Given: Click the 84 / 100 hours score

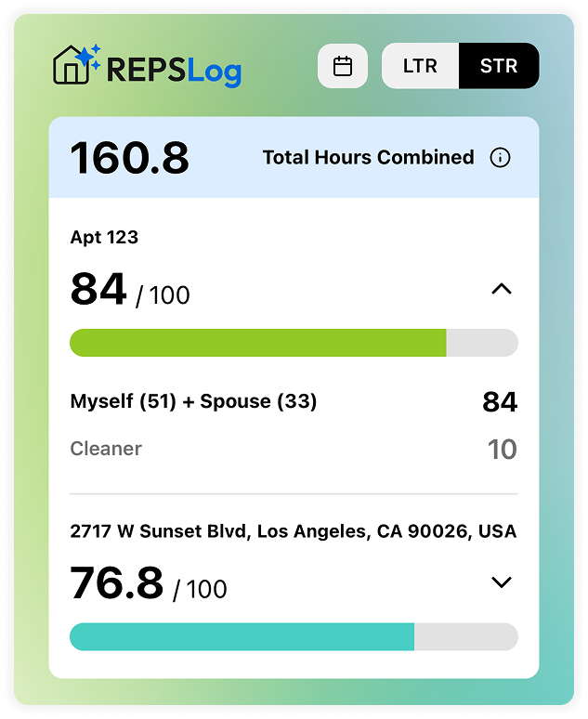Looking at the screenshot, I should coord(130,290).
